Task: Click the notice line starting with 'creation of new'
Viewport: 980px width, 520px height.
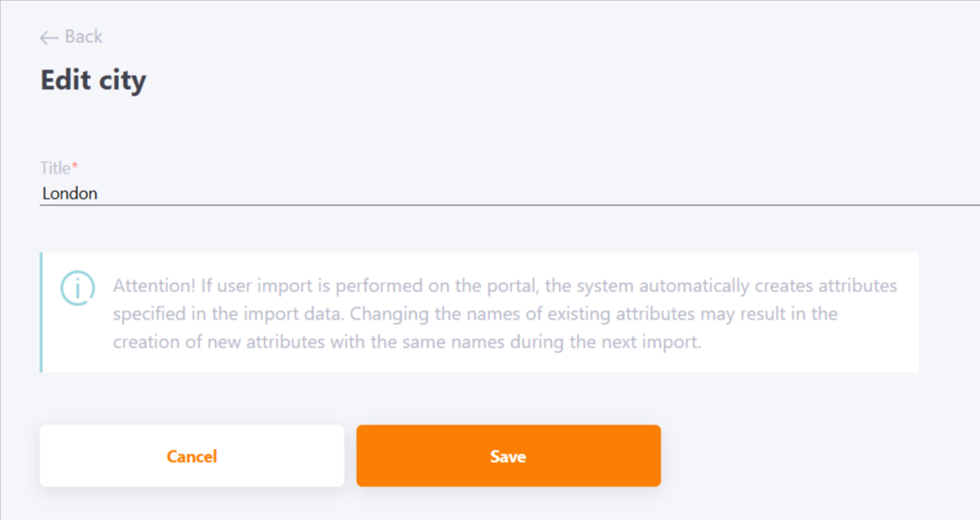Action: point(407,342)
